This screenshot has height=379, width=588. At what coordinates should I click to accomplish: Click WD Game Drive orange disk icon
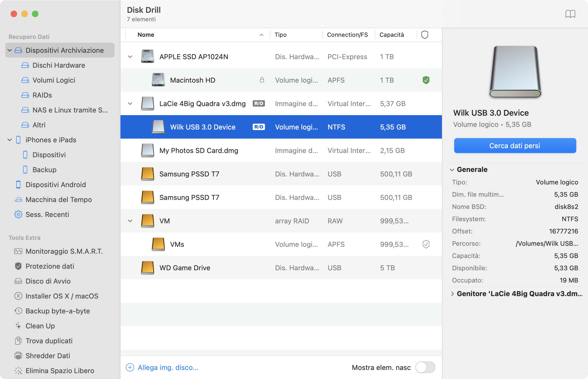pos(147,268)
